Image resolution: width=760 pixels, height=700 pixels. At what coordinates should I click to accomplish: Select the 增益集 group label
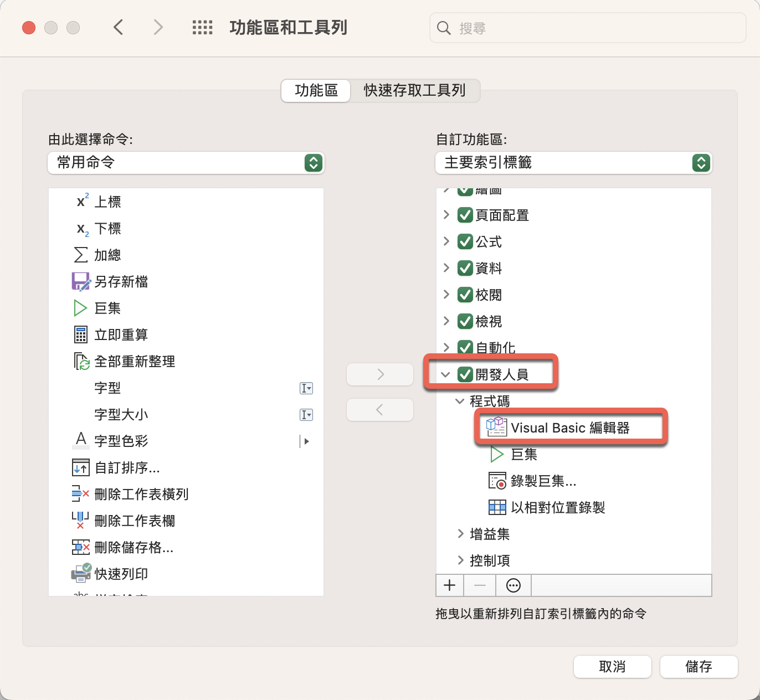[x=490, y=534]
